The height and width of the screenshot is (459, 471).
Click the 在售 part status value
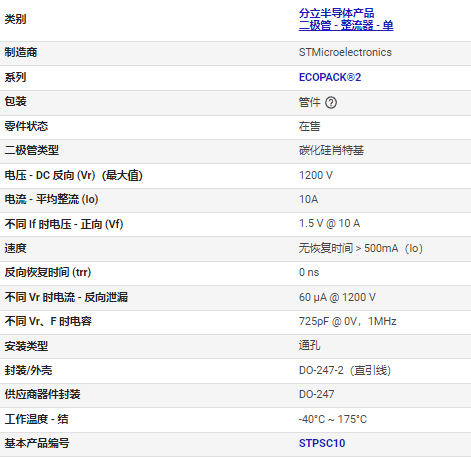coord(309,126)
